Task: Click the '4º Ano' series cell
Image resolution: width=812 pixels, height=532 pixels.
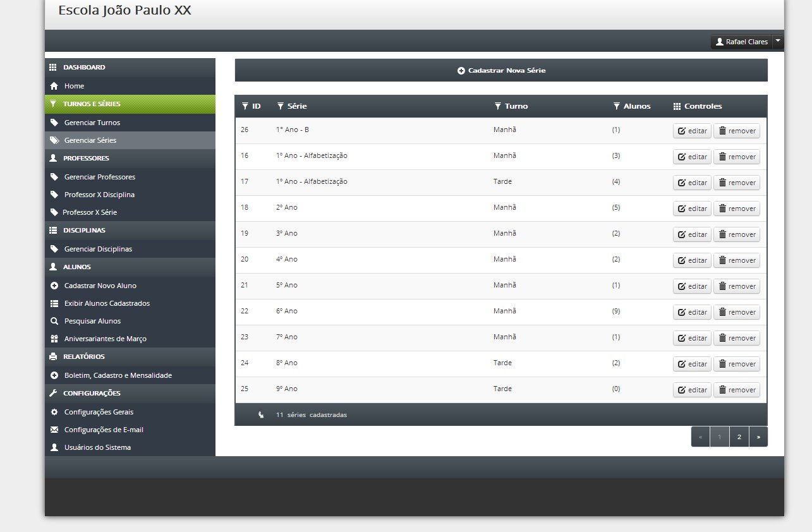Action: 287,259
